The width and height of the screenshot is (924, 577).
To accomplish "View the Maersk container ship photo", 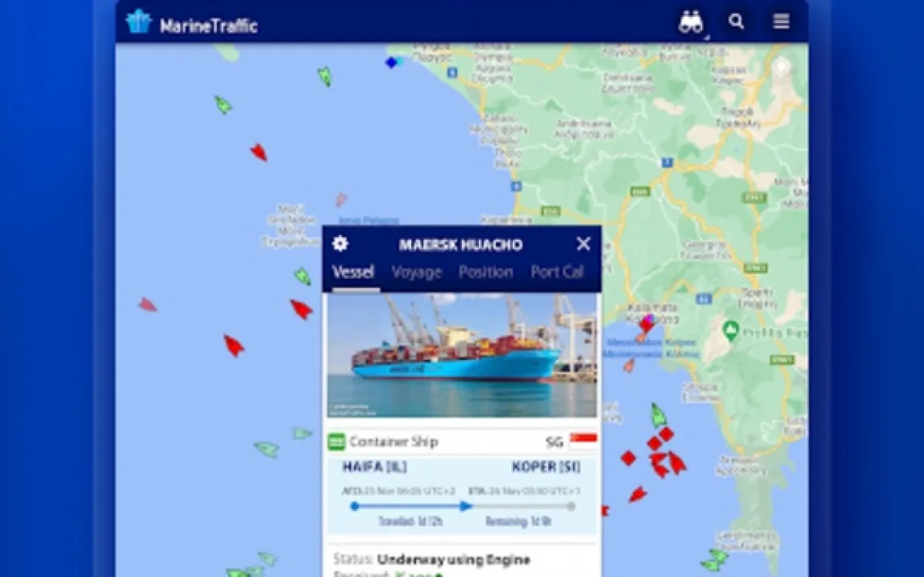I will (462, 355).
